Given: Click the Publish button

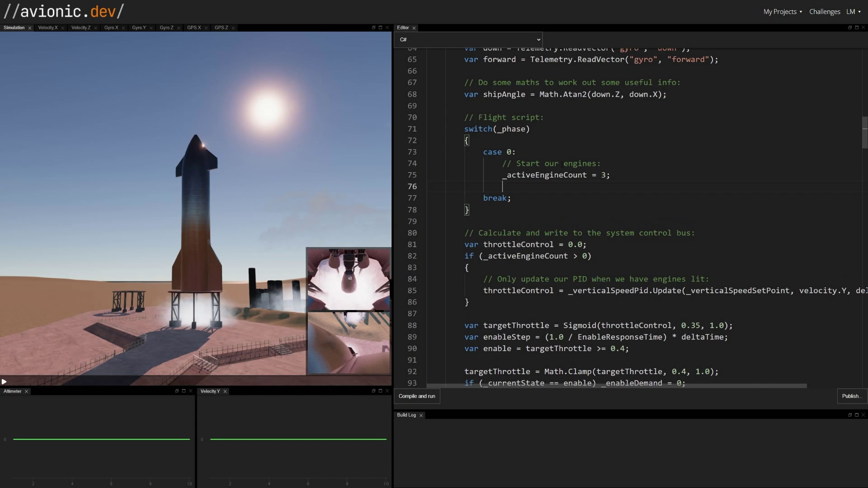Looking at the screenshot, I should coord(852,396).
